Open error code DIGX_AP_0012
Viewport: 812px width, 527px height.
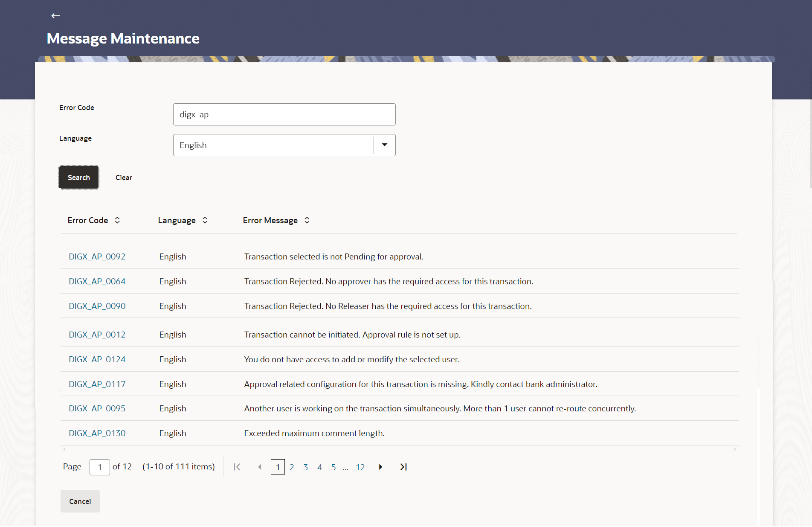click(x=97, y=335)
